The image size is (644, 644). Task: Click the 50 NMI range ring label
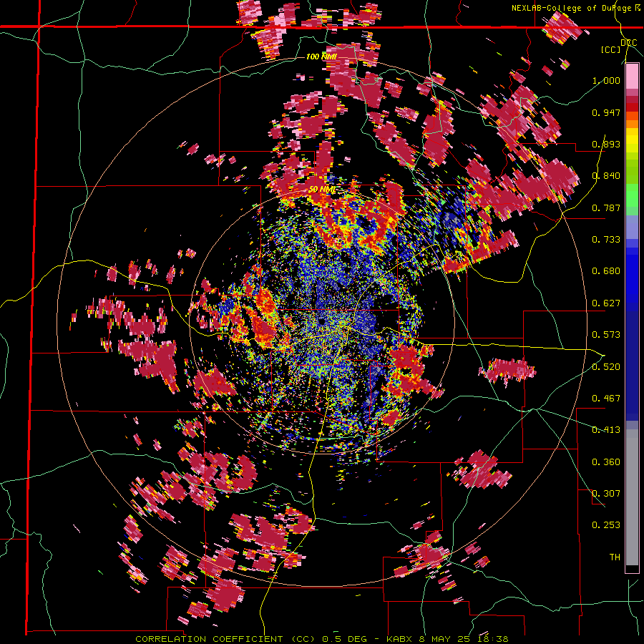323,190
